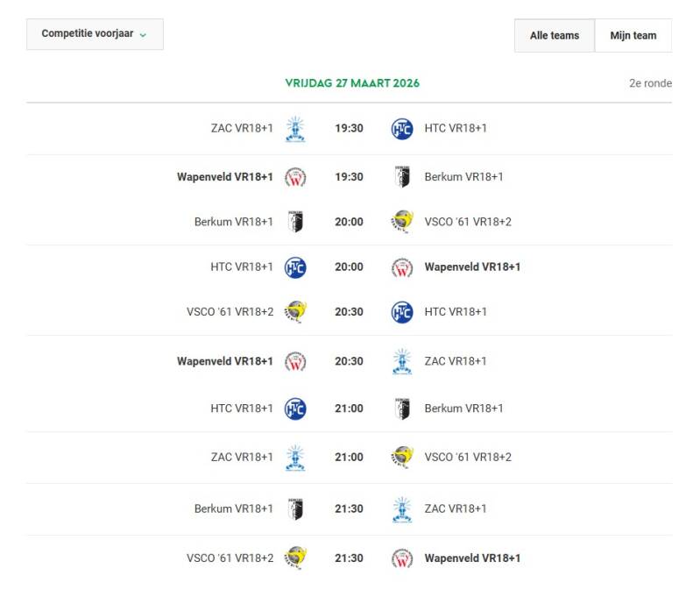Click Berkum logo in 21:00 match against HTC
700x590 pixels.
[401, 409]
